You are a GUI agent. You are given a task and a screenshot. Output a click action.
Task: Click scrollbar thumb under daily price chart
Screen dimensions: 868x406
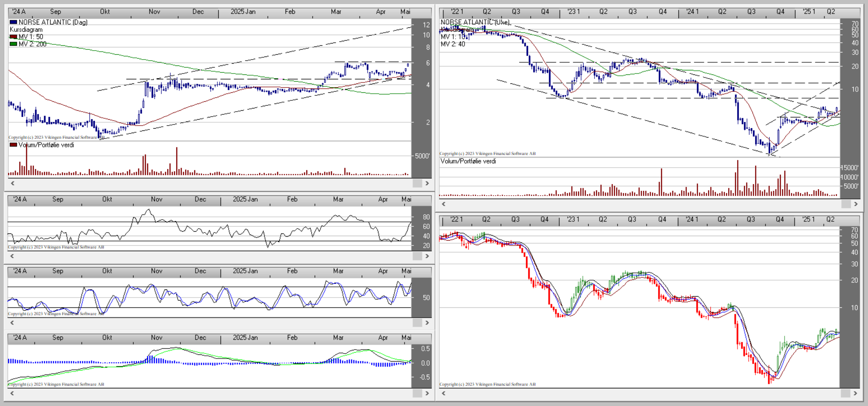click(x=417, y=183)
